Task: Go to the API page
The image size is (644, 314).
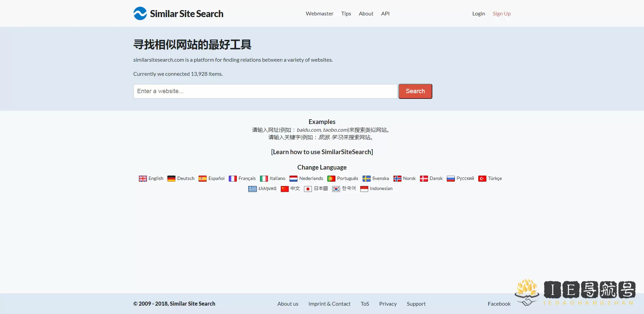Action: coord(385,14)
